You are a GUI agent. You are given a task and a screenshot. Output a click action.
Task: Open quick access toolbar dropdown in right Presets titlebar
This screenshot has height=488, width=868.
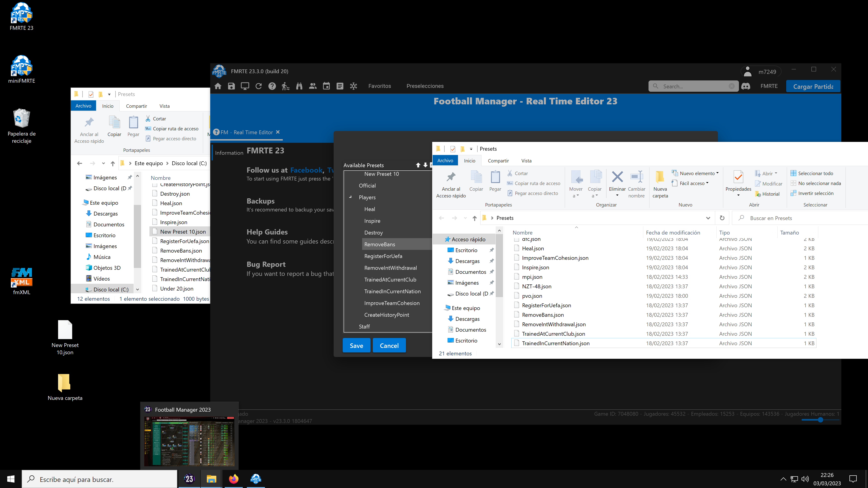point(471,149)
